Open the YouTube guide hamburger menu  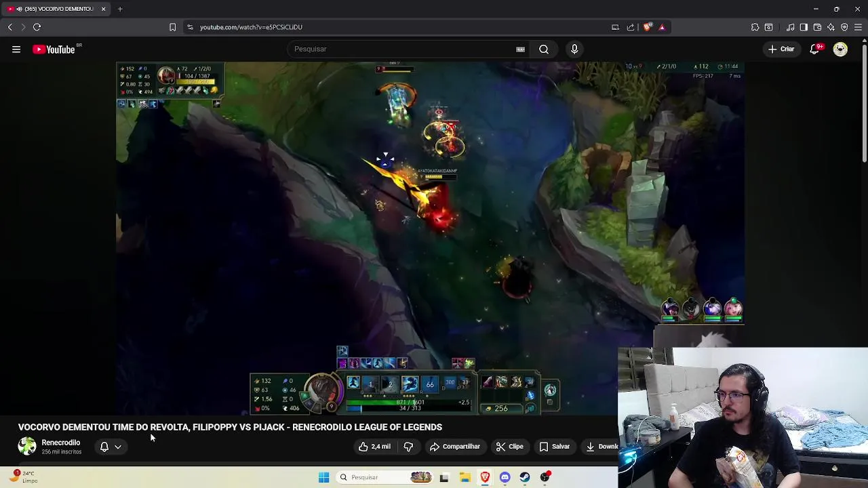16,49
